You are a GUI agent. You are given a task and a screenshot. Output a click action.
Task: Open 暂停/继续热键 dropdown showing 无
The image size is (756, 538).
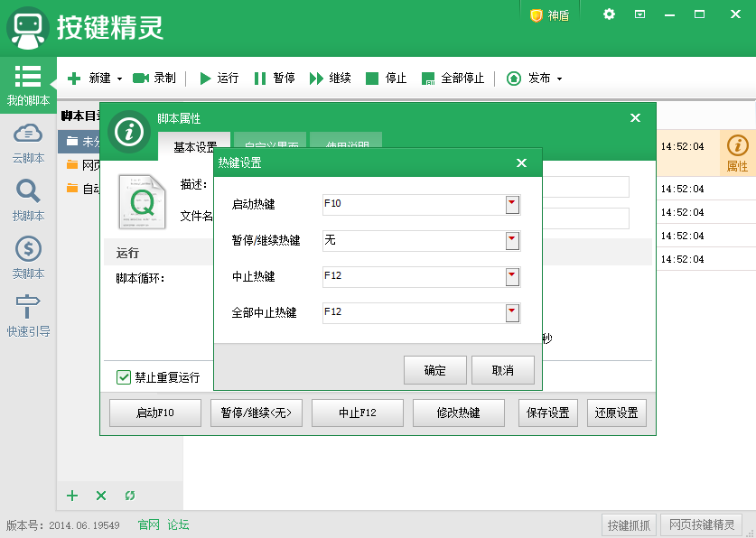[x=512, y=241]
